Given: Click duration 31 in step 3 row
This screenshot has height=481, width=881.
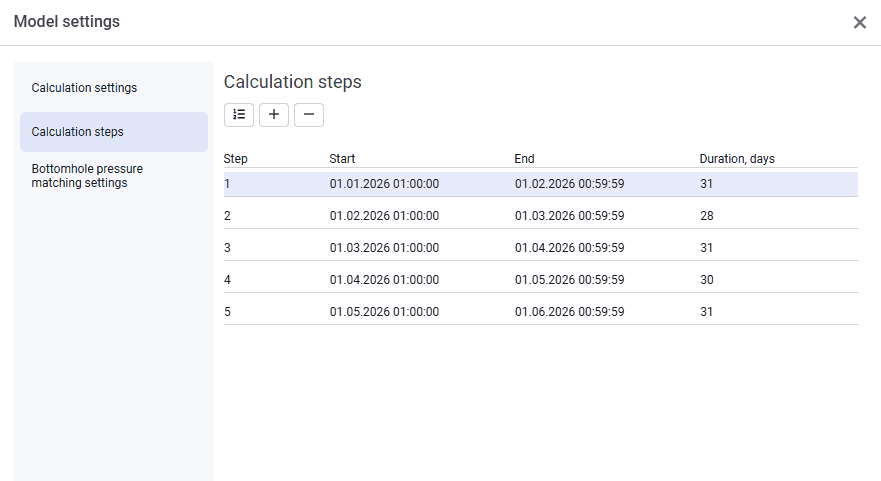Looking at the screenshot, I should point(707,248).
